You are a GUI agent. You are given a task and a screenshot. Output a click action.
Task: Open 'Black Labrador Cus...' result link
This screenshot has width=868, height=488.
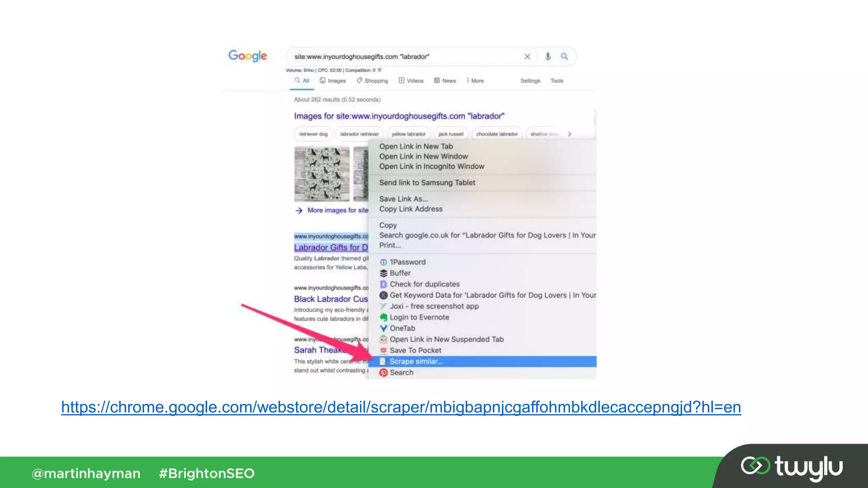point(331,299)
